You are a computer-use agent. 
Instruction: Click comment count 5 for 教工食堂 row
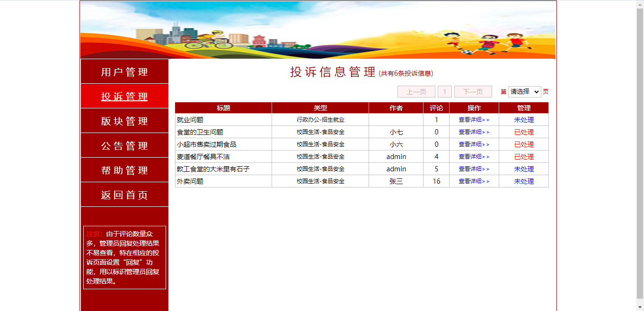(436, 169)
